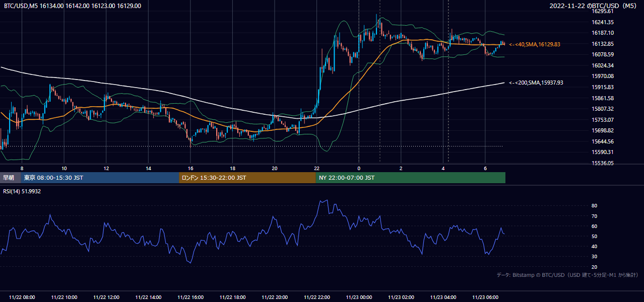This screenshot has height=302, width=644.
Task: Click hour tick 18 under the price chart
Action: pyautogui.click(x=232, y=168)
